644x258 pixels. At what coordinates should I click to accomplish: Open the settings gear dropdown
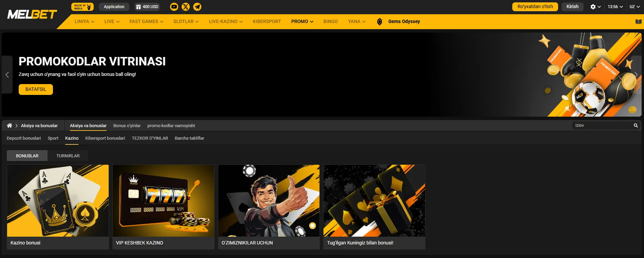point(595,7)
